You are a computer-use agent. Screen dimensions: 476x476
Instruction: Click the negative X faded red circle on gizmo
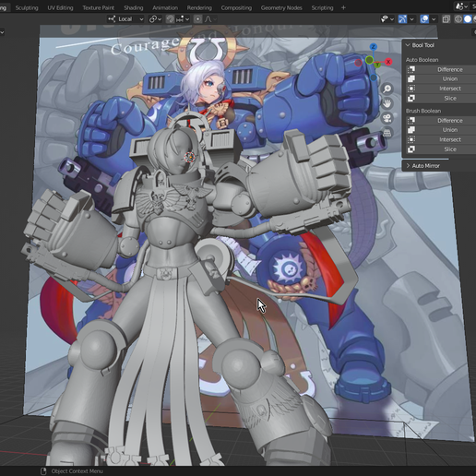pyautogui.click(x=358, y=63)
